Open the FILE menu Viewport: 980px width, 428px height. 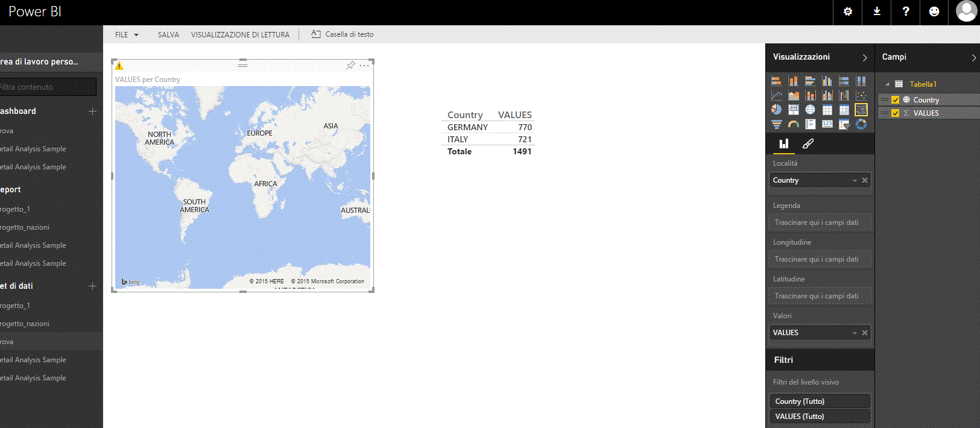pos(127,35)
